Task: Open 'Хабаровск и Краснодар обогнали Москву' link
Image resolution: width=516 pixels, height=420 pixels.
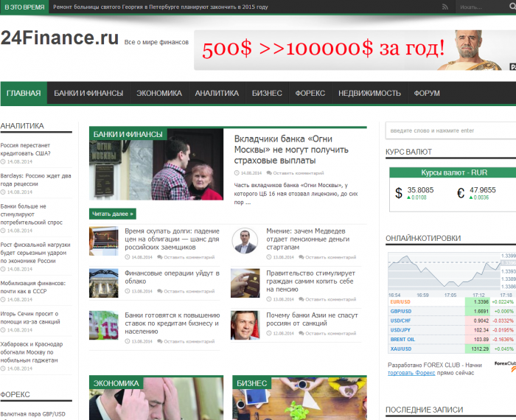Action: [x=32, y=352]
